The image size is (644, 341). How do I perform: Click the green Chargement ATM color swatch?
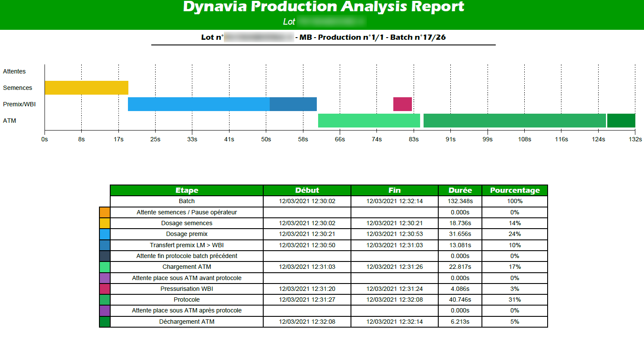coord(104,267)
